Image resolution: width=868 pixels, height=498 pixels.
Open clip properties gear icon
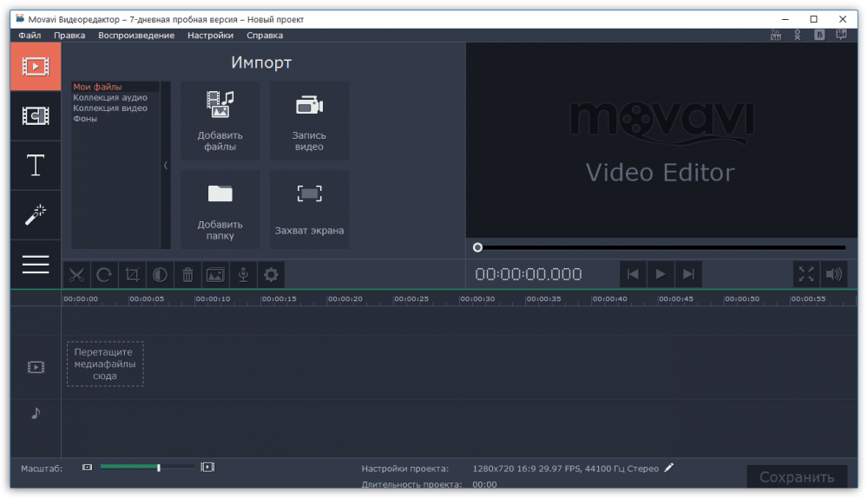[x=271, y=275]
